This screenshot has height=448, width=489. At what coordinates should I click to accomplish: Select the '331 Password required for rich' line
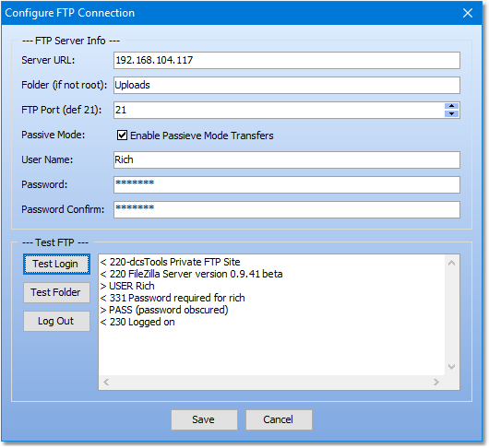[x=173, y=298]
